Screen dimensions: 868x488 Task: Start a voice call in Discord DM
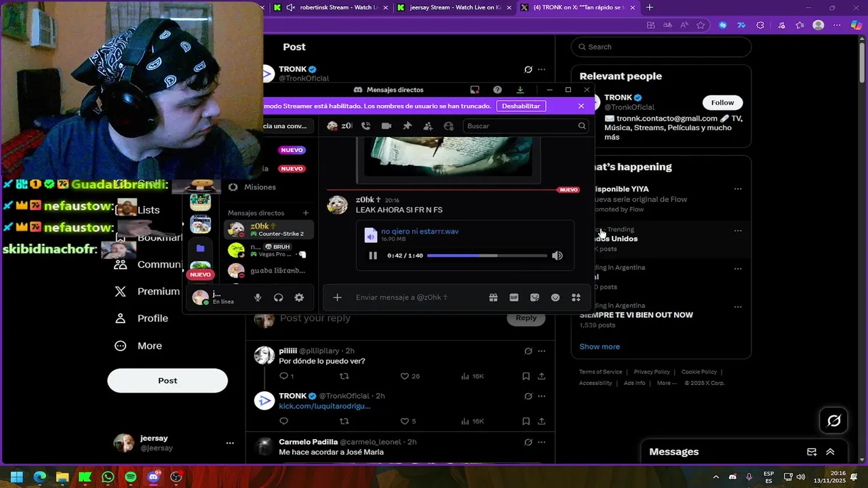coord(366,126)
